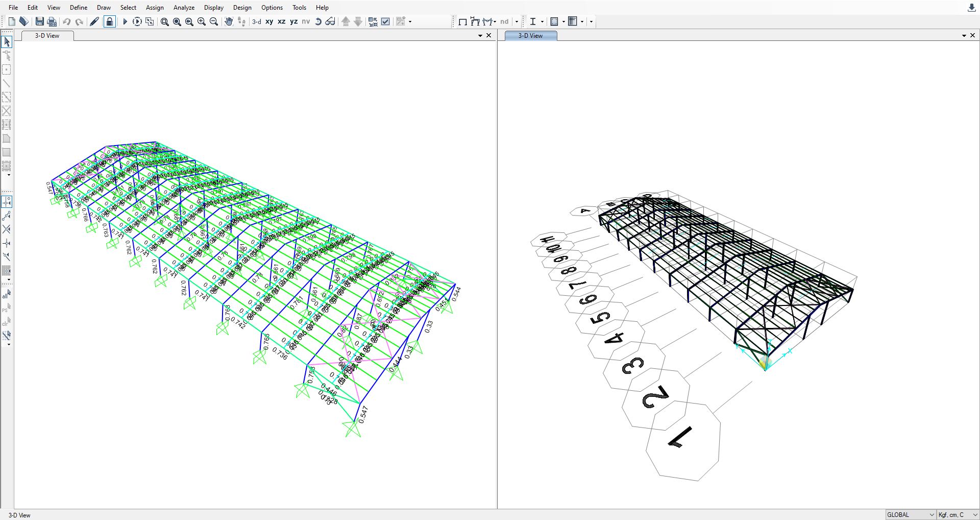The image size is (980, 520).
Task: Set the default 3-d view
Action: [257, 21]
